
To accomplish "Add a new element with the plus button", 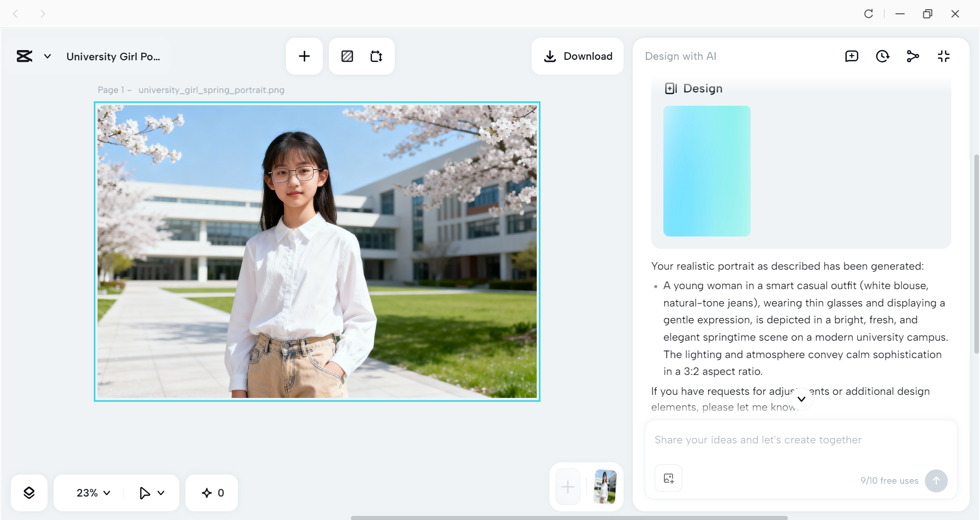I will tap(304, 56).
